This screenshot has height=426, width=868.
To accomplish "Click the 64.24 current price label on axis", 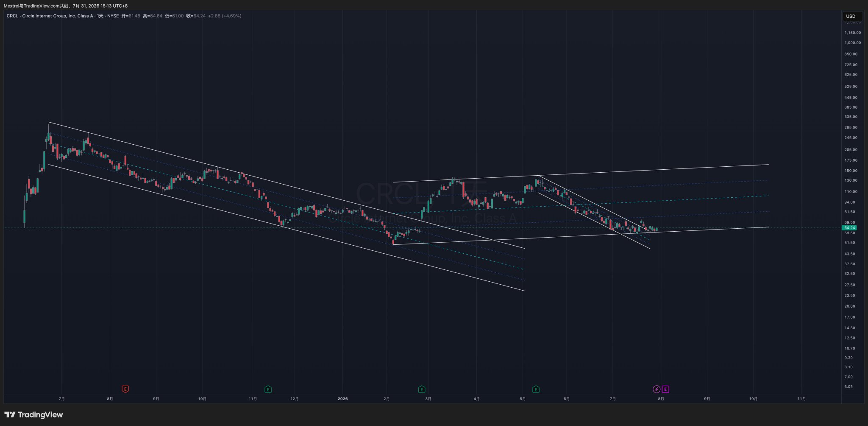I will [x=850, y=228].
